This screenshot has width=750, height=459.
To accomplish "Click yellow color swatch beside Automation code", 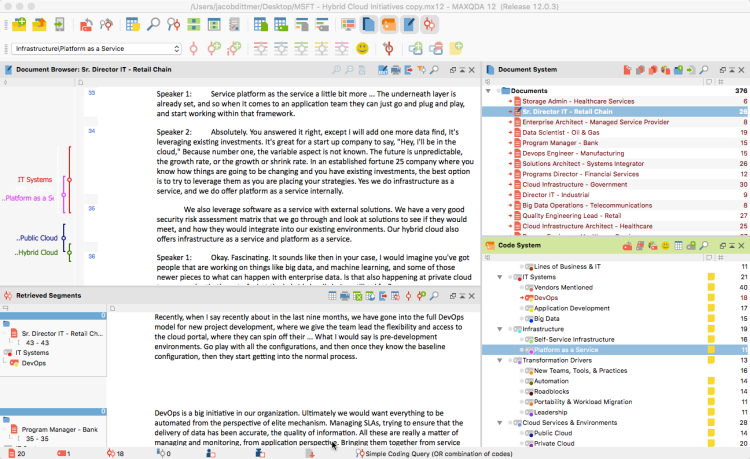I will [x=711, y=382].
